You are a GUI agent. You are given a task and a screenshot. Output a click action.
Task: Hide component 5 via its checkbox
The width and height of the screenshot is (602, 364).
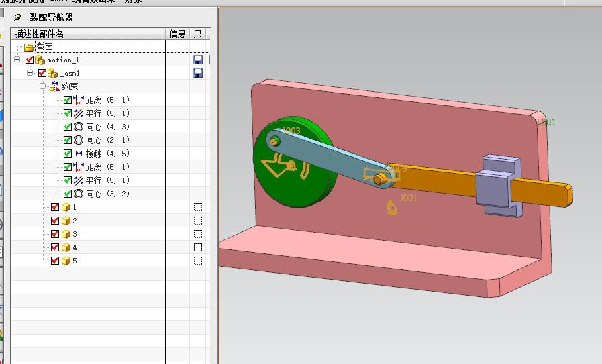tap(55, 261)
